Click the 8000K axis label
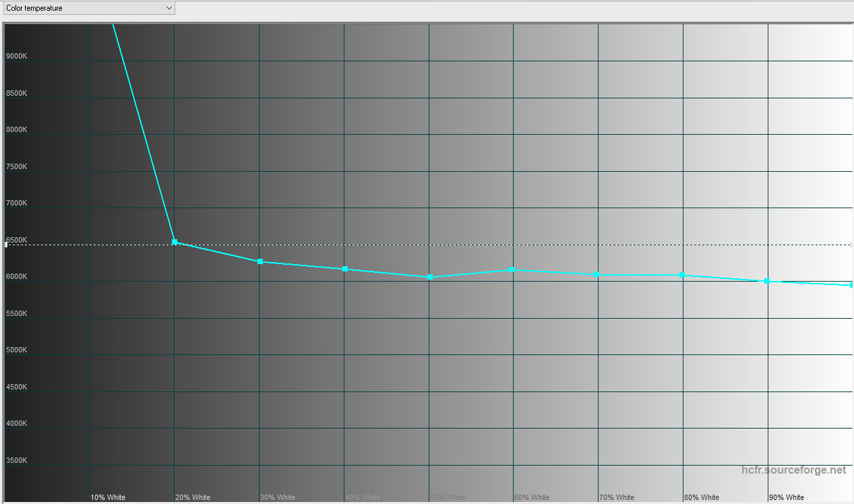Screen dimensions: 854x504 click(x=16, y=130)
